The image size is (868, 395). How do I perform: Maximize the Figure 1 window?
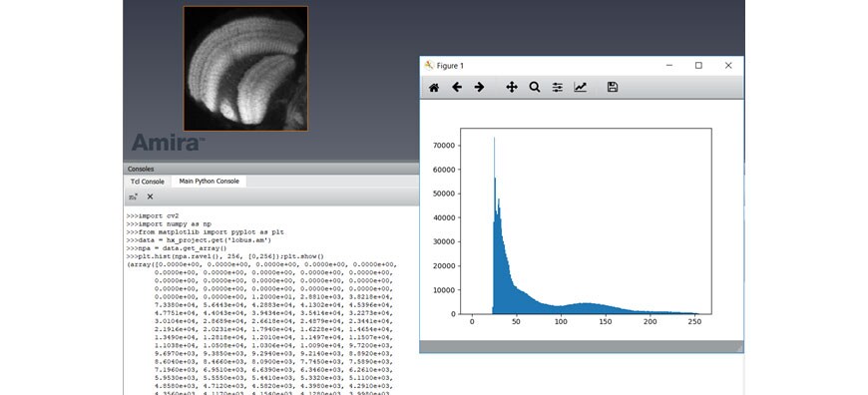point(698,65)
